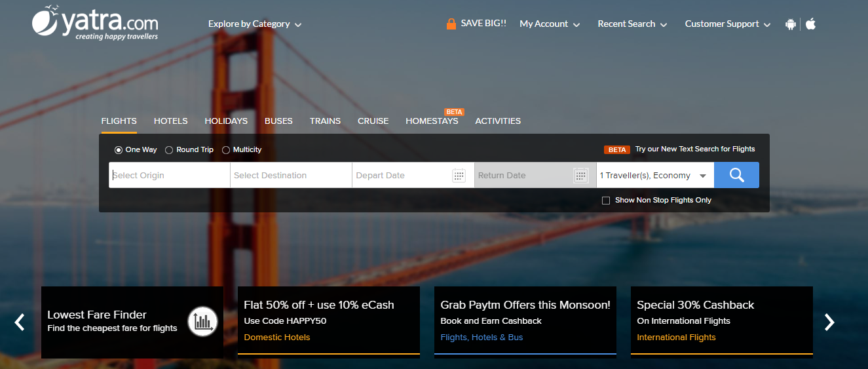Image resolution: width=868 pixels, height=369 pixels.
Task: Click 'Find the cheapest fare for flights' text
Action: pos(112,328)
